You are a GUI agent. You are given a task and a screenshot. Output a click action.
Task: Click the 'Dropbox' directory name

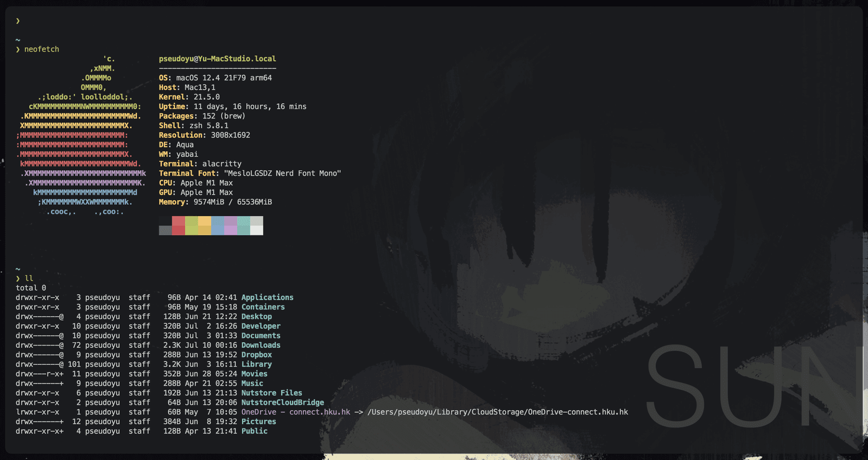pyautogui.click(x=256, y=355)
